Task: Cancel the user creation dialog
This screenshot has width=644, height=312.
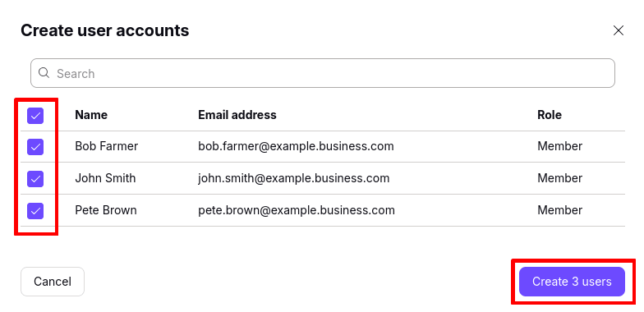Action: [x=53, y=282]
